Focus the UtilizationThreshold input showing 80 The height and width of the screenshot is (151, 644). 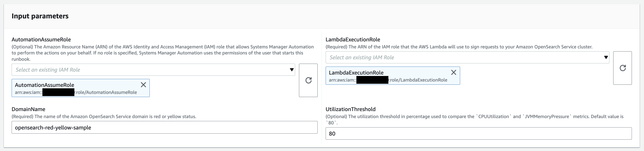pos(478,134)
